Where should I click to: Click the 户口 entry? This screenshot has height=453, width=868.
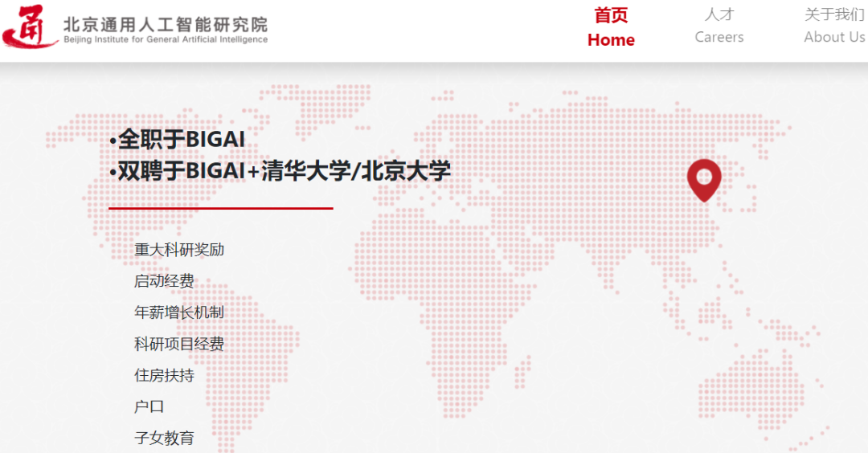[149, 406]
